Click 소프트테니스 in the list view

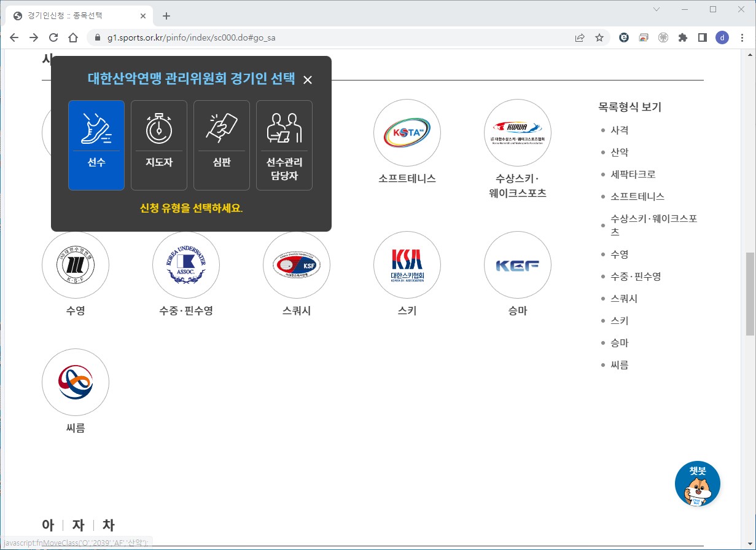tap(637, 197)
